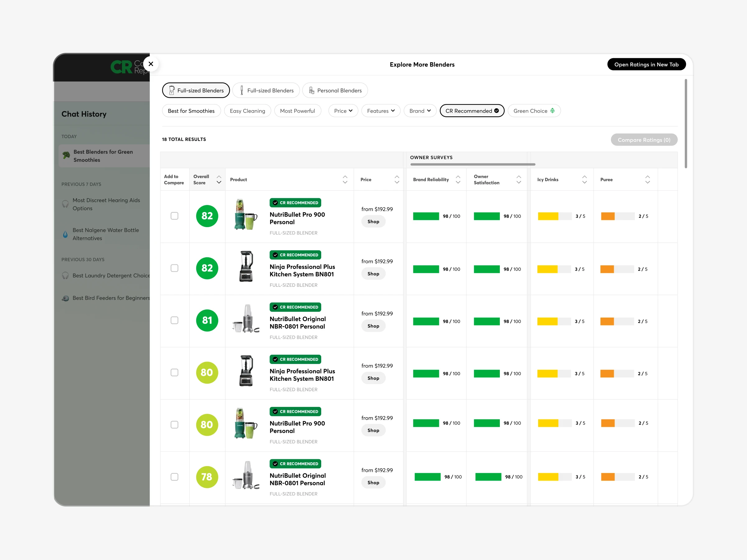Click the Personal Blenders category icon
The width and height of the screenshot is (747, 560).
click(311, 91)
